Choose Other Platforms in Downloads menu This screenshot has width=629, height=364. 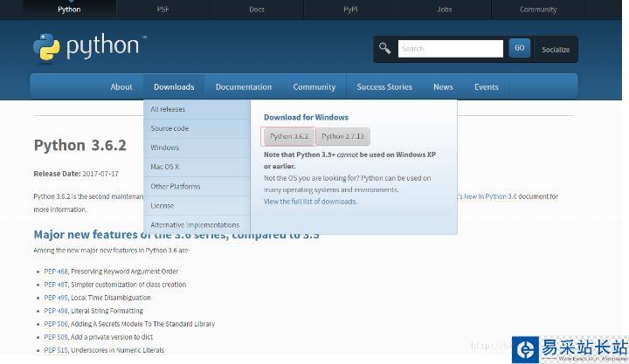197,187
